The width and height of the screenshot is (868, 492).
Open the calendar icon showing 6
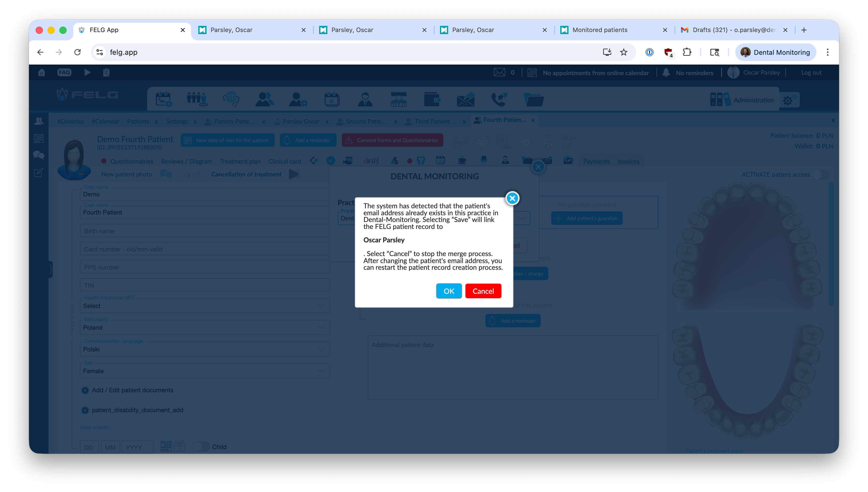pos(332,99)
